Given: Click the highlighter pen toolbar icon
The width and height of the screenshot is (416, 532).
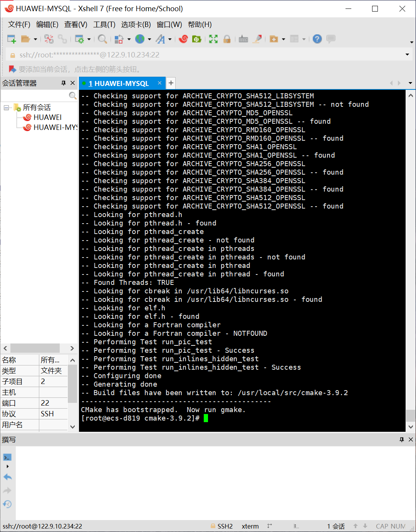Looking at the screenshot, I should pyautogui.click(x=258, y=39).
